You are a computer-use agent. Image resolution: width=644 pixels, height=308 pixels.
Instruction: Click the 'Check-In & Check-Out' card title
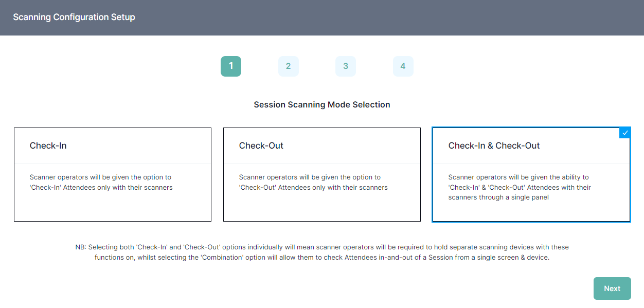click(x=494, y=146)
